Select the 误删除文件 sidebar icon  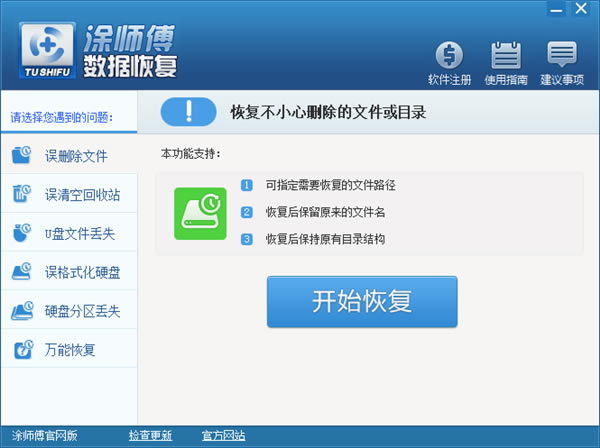tap(22, 156)
